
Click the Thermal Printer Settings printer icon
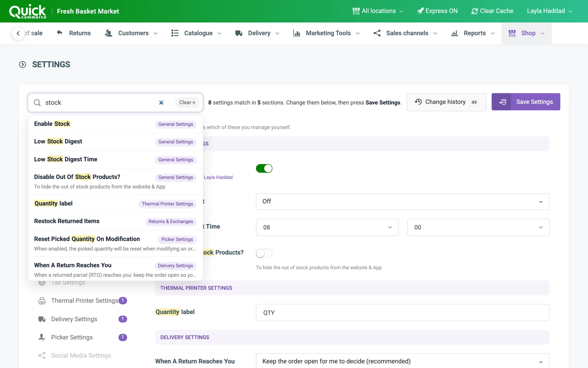pos(42,301)
